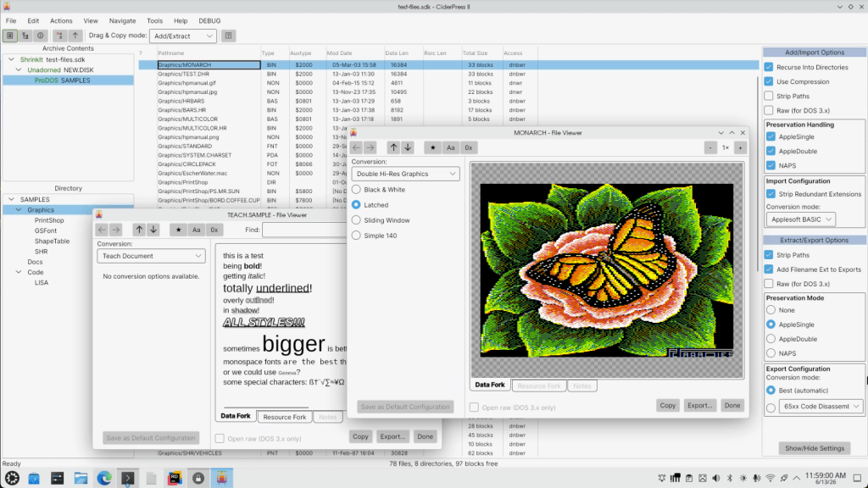Click the Find field in TEACH.SAMPLE viewer

tap(304, 230)
